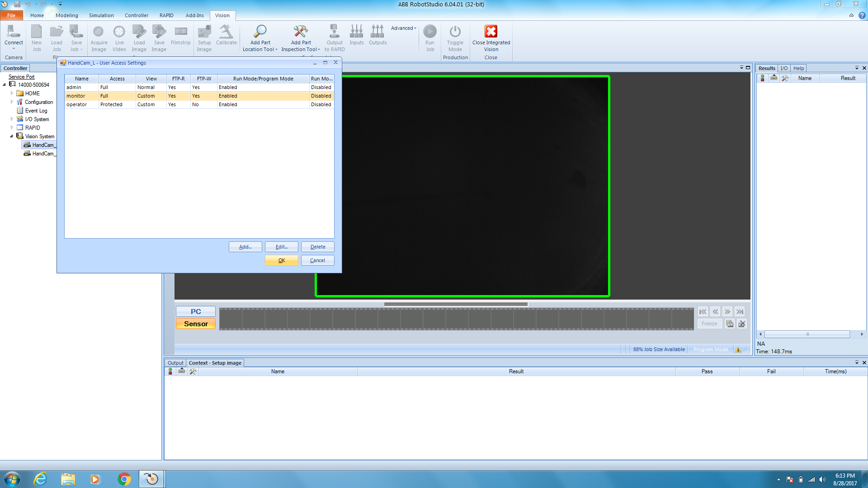Click Add Part Location Tool icon

[x=260, y=32]
